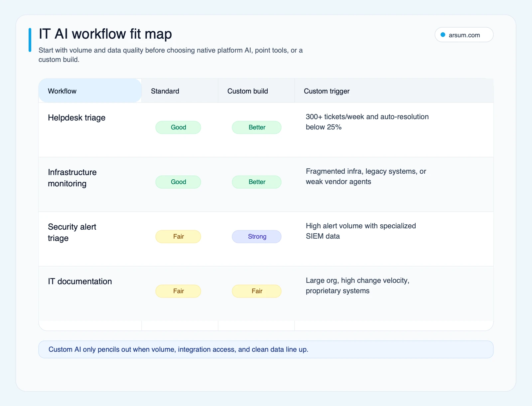The width and height of the screenshot is (532, 406).
Task: Click the Better badge for Helpdesk triage
Action: (257, 127)
